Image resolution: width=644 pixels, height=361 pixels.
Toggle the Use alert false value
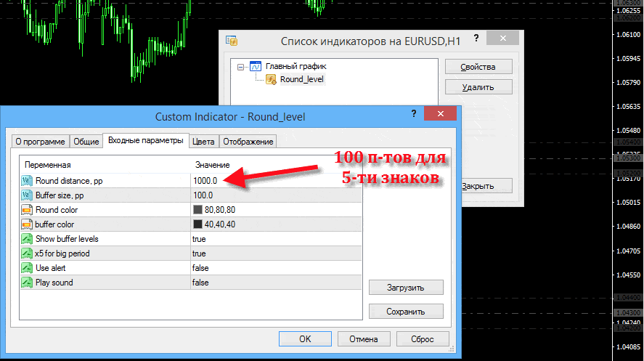click(276, 267)
